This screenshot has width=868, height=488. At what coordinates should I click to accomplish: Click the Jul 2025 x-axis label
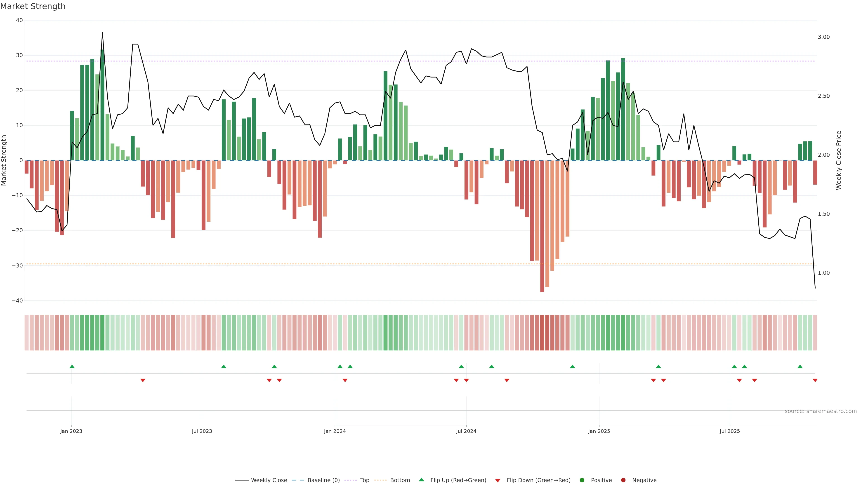click(729, 431)
